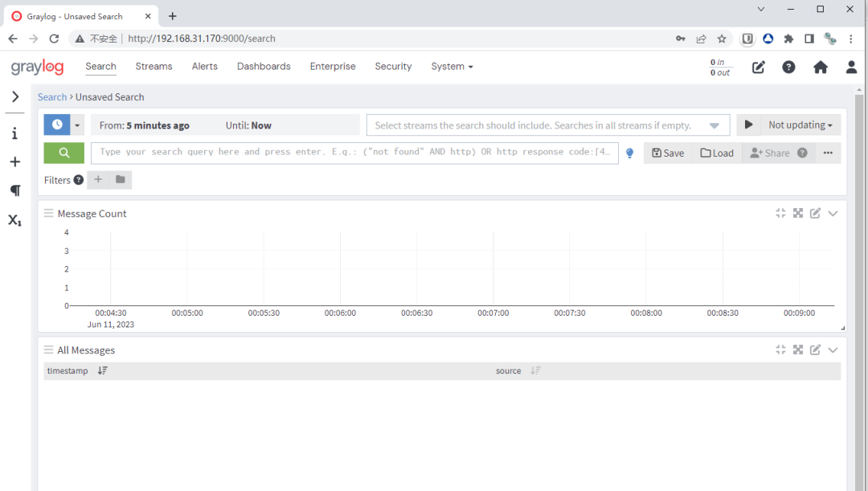Open the sidebar parameters X1 icon
This screenshot has width=868, height=491.
pyautogui.click(x=15, y=219)
